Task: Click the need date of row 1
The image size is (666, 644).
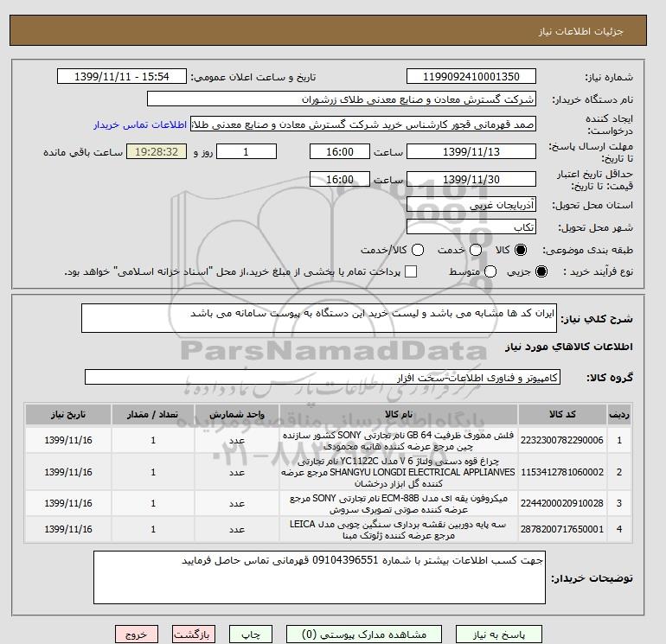Action: coord(68,440)
